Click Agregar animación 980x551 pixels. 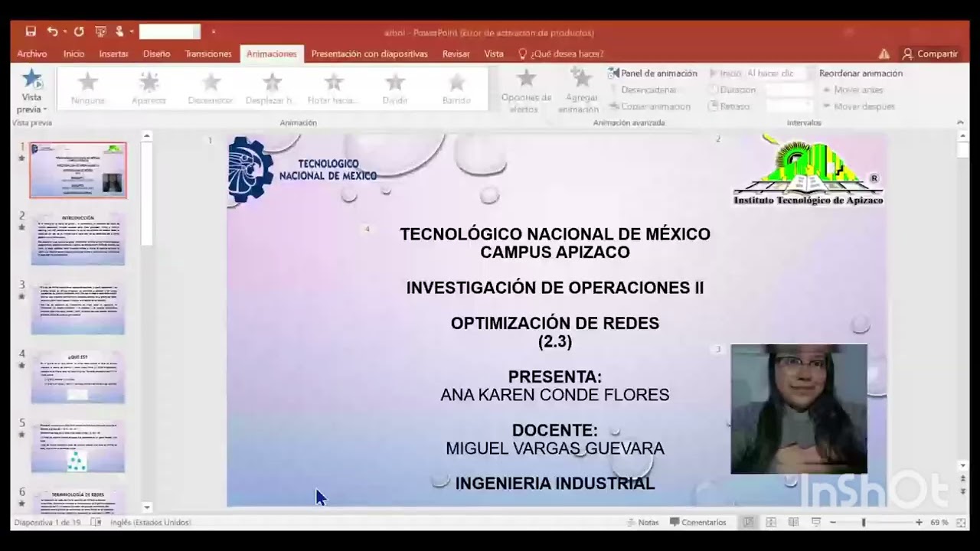(x=580, y=91)
